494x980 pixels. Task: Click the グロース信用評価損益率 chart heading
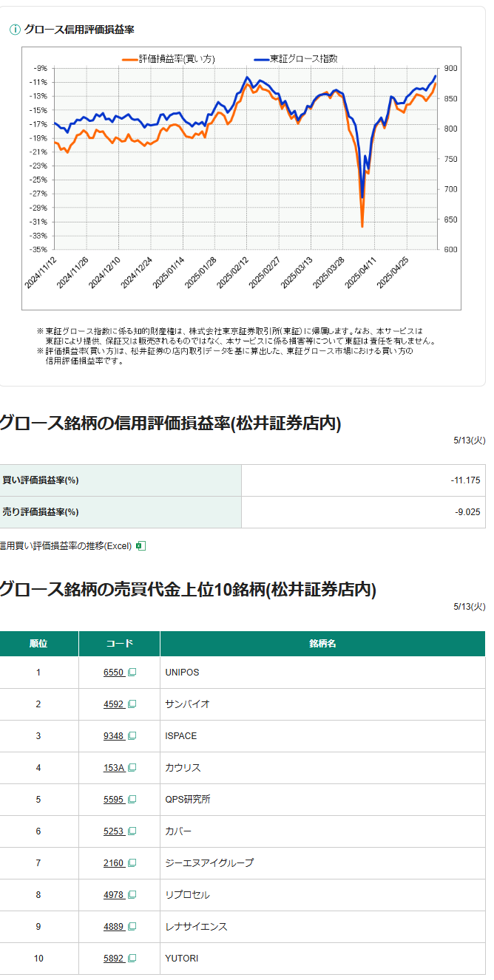[79, 30]
